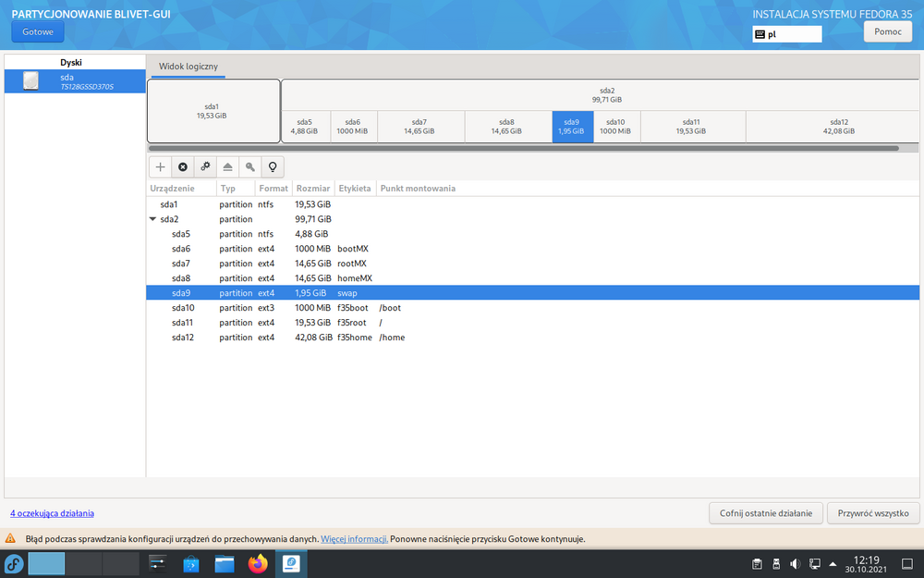Select sda8 homeMX row

(x=533, y=277)
